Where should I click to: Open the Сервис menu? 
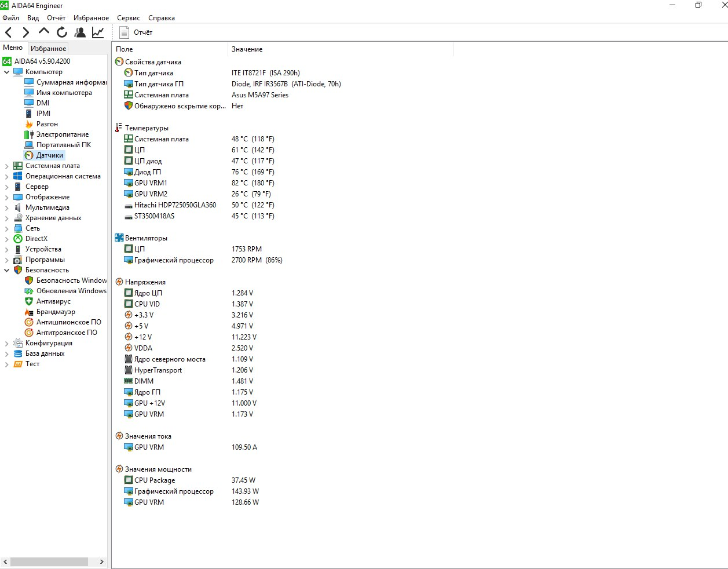129,18
